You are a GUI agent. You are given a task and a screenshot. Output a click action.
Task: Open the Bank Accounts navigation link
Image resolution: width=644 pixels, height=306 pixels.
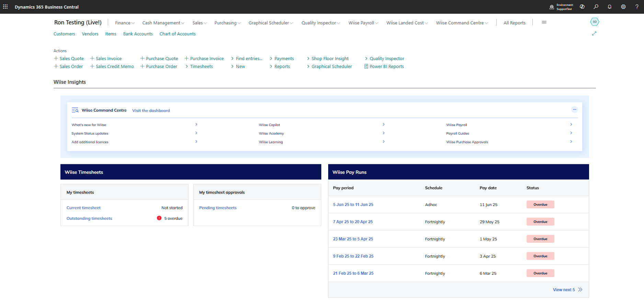pyautogui.click(x=138, y=34)
